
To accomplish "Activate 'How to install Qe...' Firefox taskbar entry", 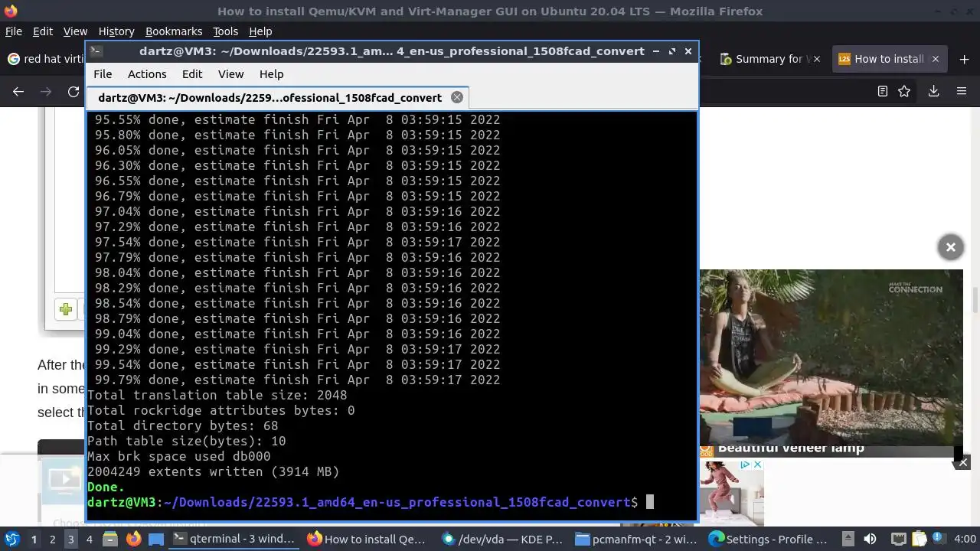I will coord(368,540).
